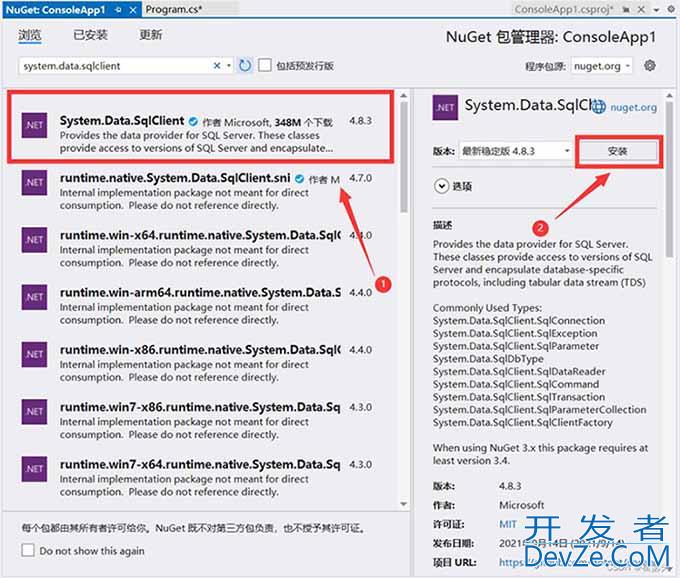Clear the search box with the X icon
The height and width of the screenshot is (578, 680).
pos(217,65)
